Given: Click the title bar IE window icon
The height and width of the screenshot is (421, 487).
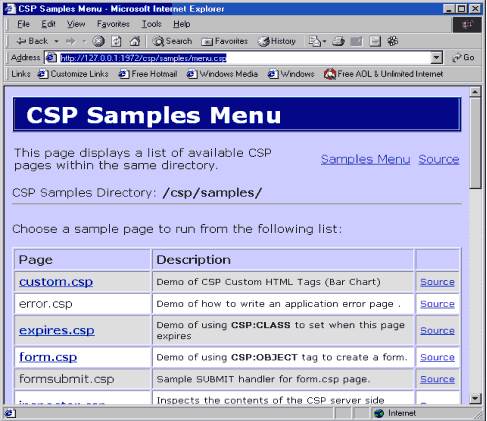Looking at the screenshot, I should (9, 9).
